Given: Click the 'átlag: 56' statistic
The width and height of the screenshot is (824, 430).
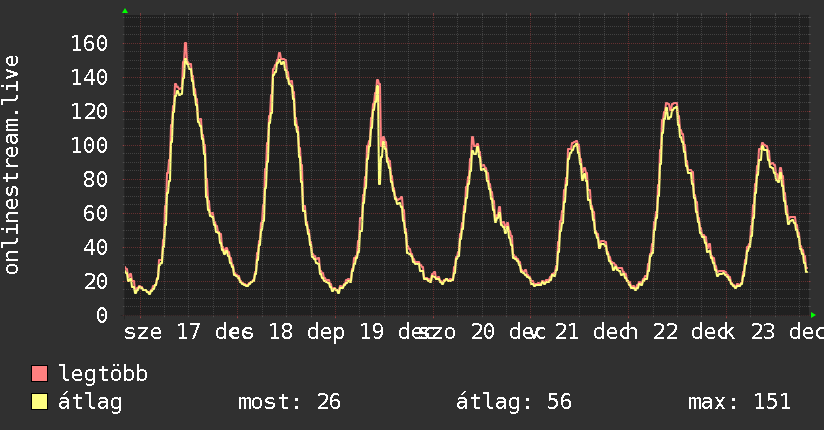Looking at the screenshot, I should pyautogui.click(x=513, y=402).
